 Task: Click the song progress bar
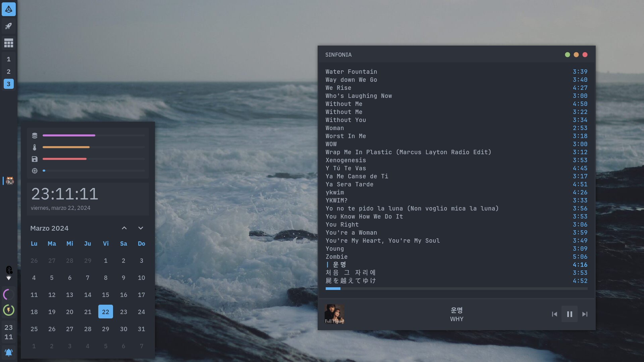[x=456, y=289]
